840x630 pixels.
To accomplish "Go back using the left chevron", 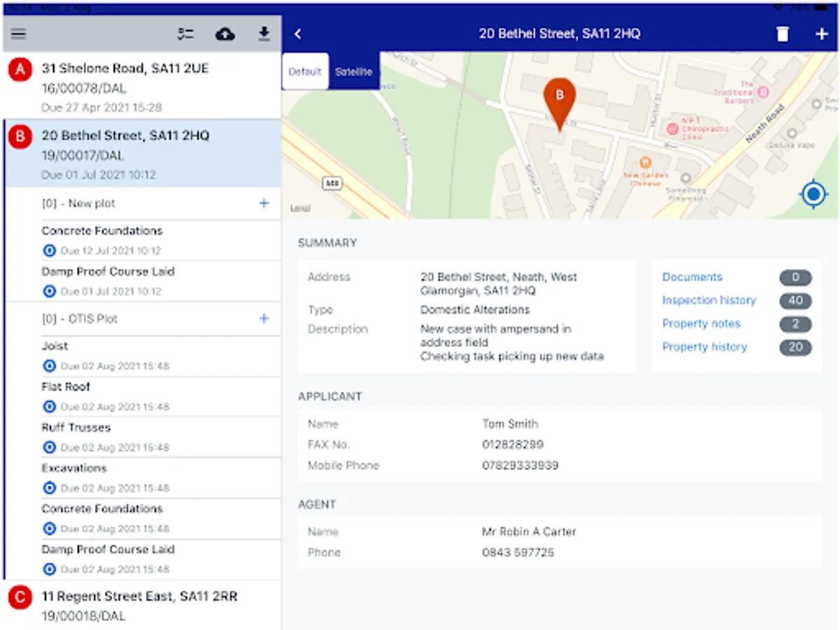I will (x=298, y=34).
